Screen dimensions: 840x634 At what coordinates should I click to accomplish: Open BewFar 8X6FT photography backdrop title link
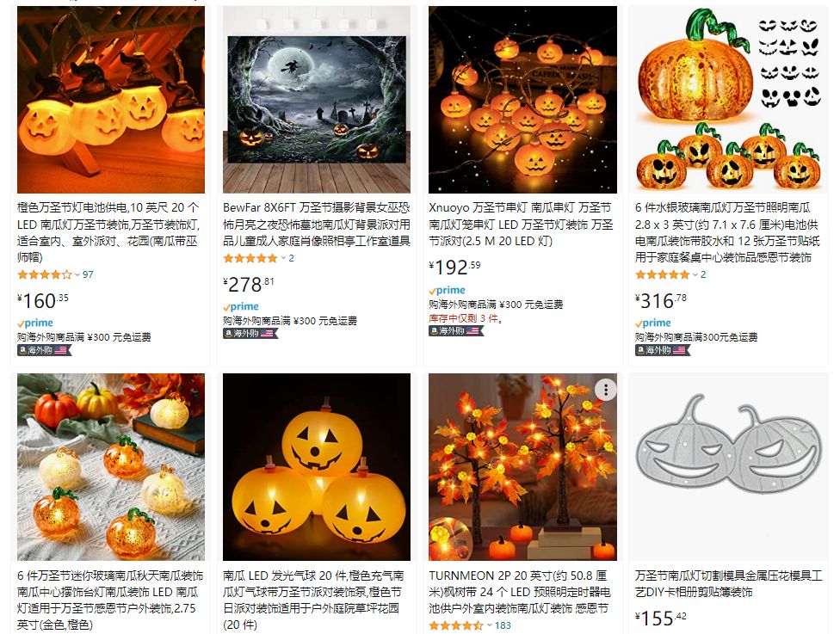[317, 225]
